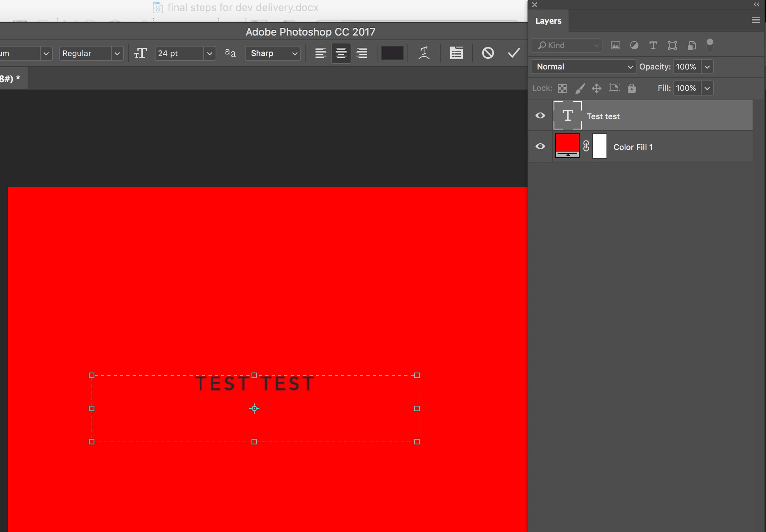Open the Layers panel menu
Image resolution: width=766 pixels, height=532 pixels.
(x=755, y=21)
